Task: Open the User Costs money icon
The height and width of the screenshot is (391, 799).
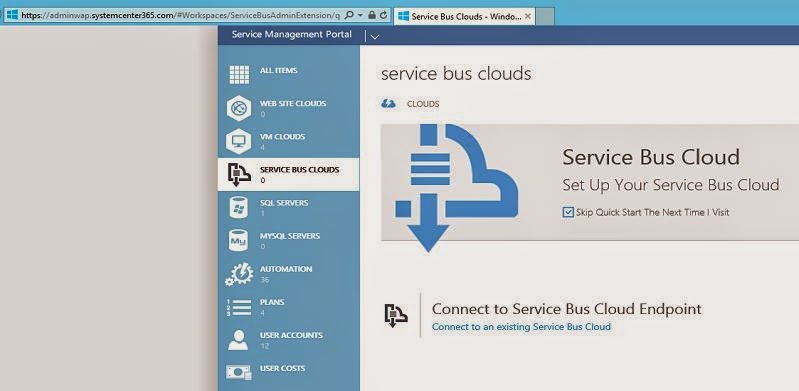Action: pos(239,373)
